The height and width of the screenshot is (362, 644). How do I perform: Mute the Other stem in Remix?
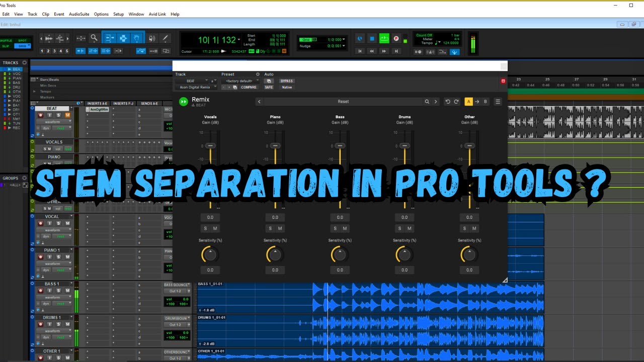[474, 228]
